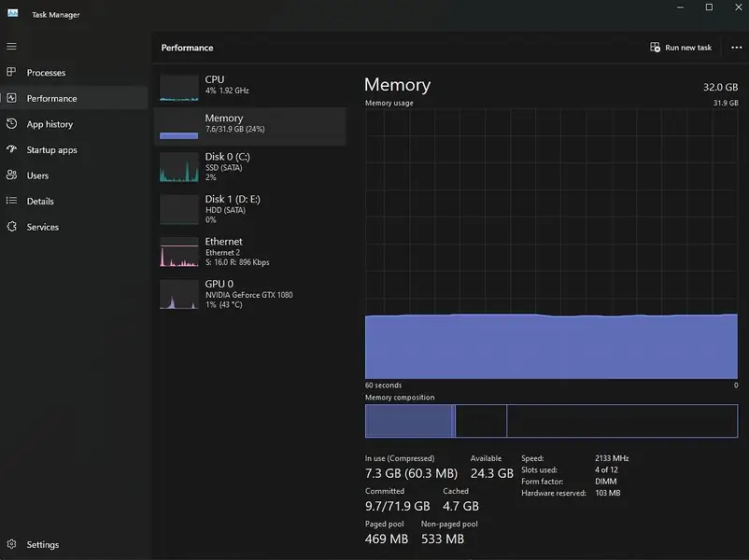Click the Performance sidebar icon
The image size is (749, 560).
[x=11, y=98]
